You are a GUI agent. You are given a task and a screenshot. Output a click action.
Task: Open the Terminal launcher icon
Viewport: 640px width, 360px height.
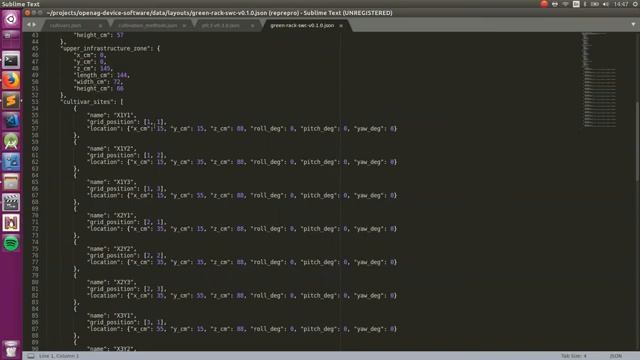tap(11, 60)
